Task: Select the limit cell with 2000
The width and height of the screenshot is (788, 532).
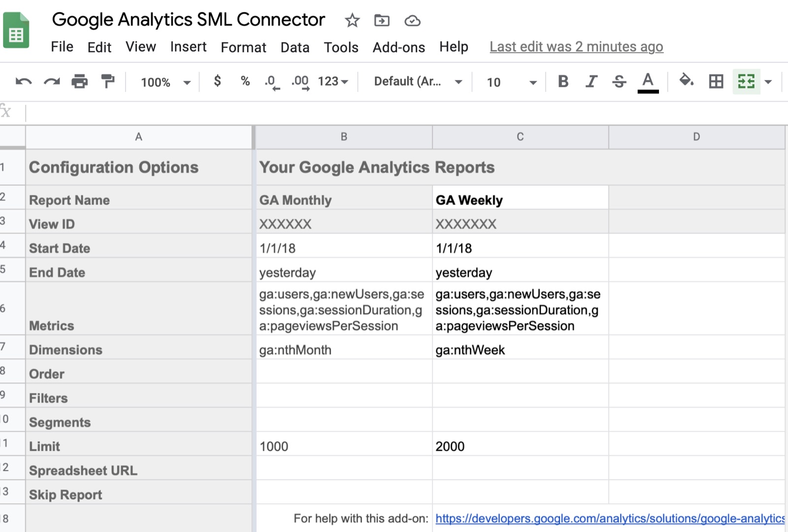Action: [x=520, y=444]
